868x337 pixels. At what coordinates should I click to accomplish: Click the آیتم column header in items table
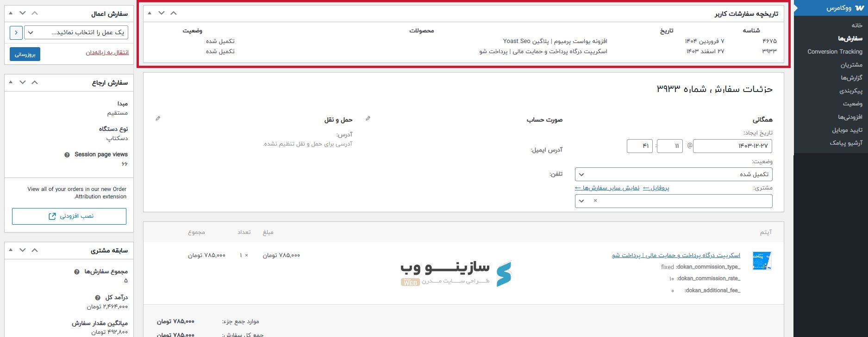[766, 232]
